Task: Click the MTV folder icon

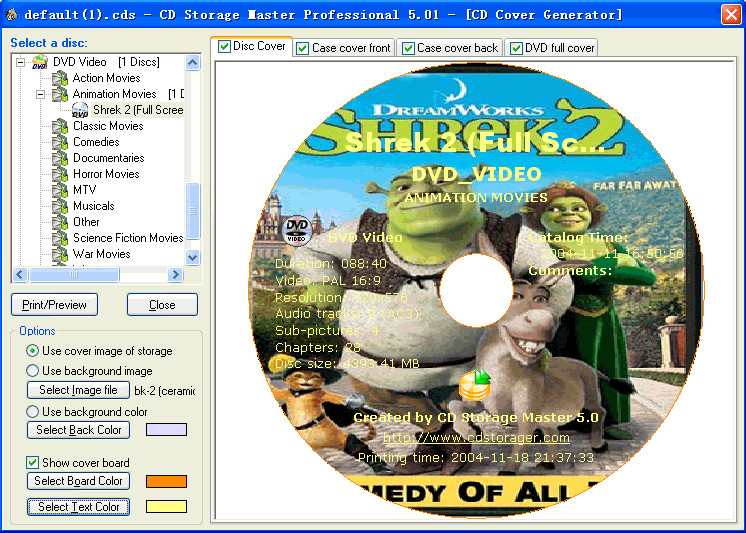Action: point(60,190)
